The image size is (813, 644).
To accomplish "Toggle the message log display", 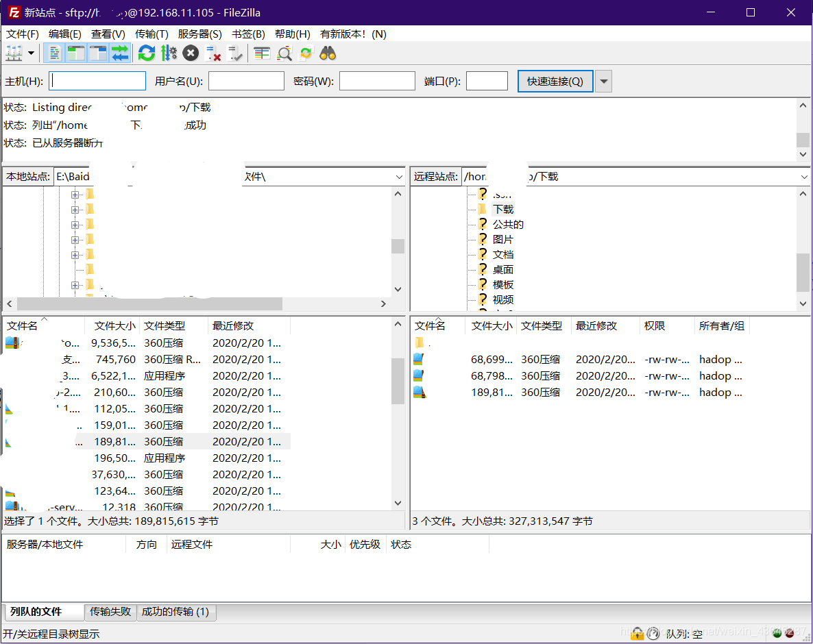I will coord(54,53).
